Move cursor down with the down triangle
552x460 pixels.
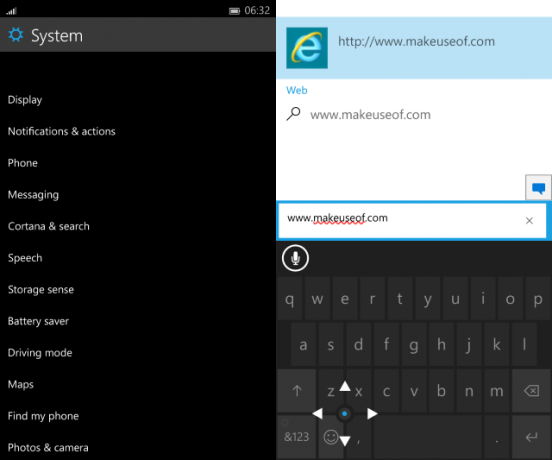coord(345,441)
